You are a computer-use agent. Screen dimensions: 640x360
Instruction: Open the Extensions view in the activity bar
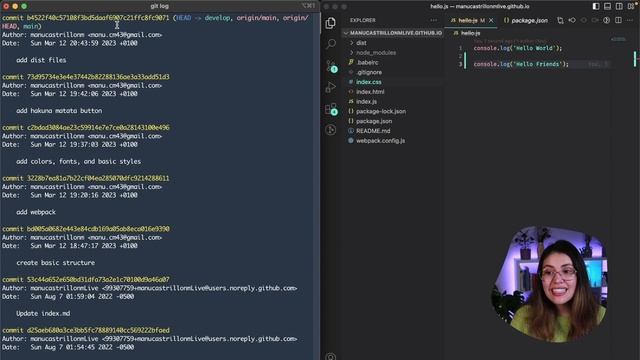coord(331,109)
